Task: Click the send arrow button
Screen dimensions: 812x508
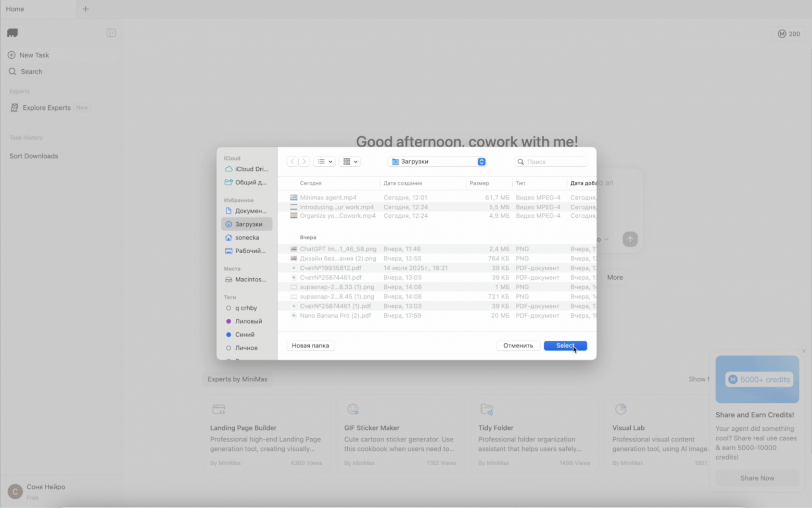Action: tap(630, 239)
